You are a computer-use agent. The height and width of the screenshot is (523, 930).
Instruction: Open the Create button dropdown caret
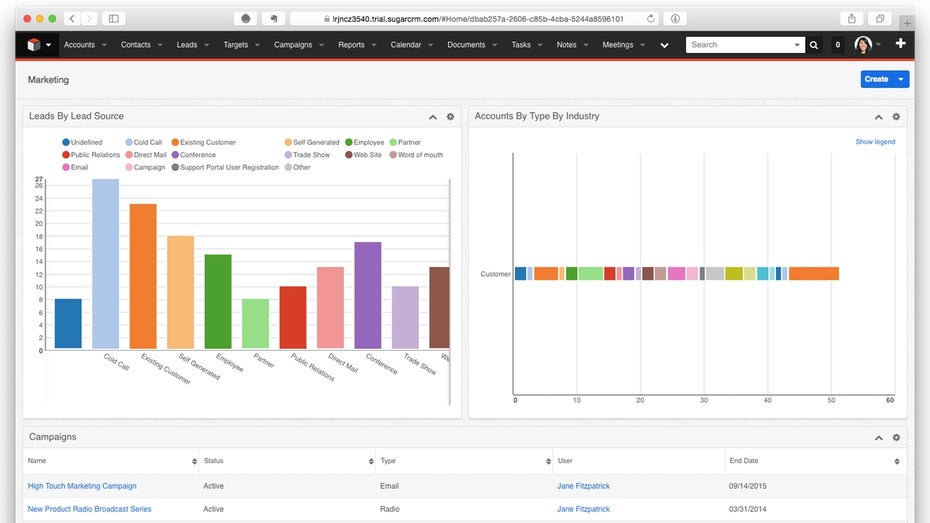pyautogui.click(x=901, y=79)
